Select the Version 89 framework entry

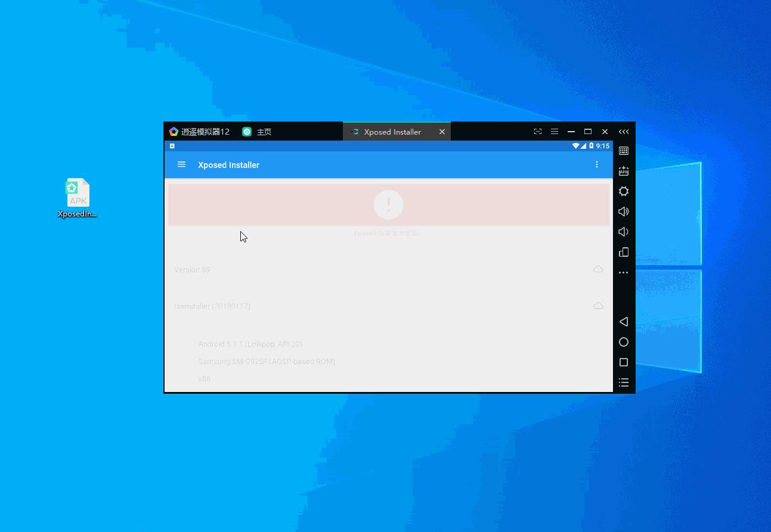click(x=389, y=269)
